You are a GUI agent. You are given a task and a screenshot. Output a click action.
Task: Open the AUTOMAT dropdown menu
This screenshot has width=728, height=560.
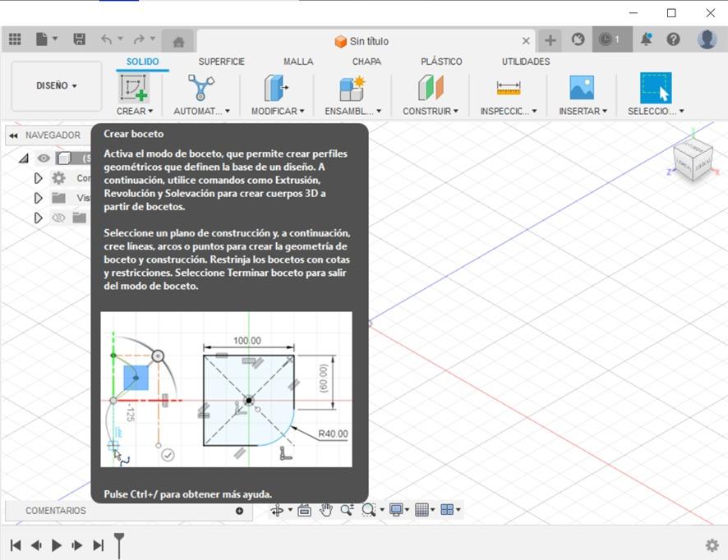point(202,112)
